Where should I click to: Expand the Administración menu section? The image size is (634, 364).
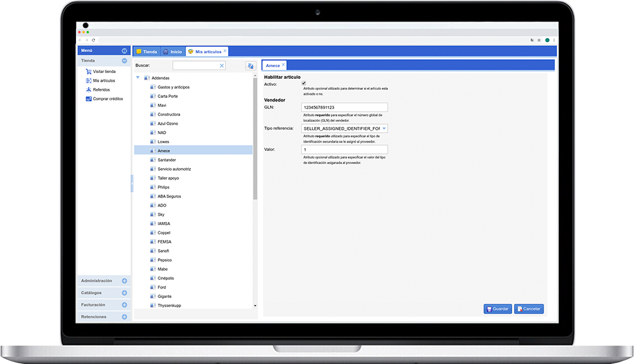click(x=124, y=281)
